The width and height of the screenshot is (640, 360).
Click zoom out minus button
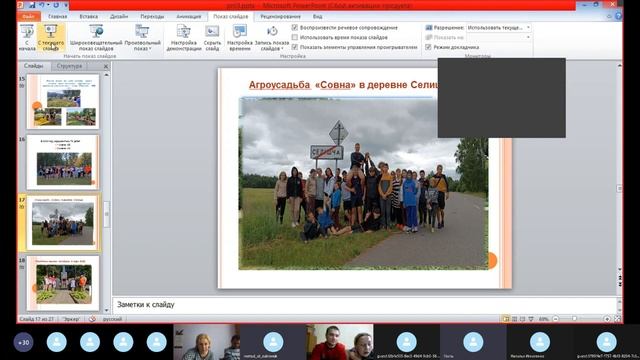click(x=556, y=319)
